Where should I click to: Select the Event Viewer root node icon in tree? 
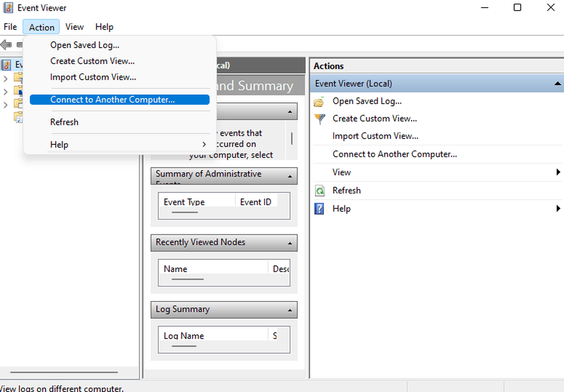tap(6, 65)
